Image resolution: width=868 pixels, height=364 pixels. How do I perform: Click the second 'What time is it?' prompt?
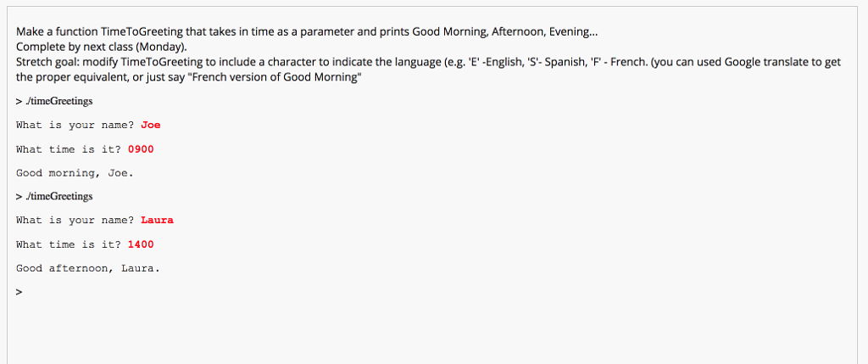[x=68, y=244]
